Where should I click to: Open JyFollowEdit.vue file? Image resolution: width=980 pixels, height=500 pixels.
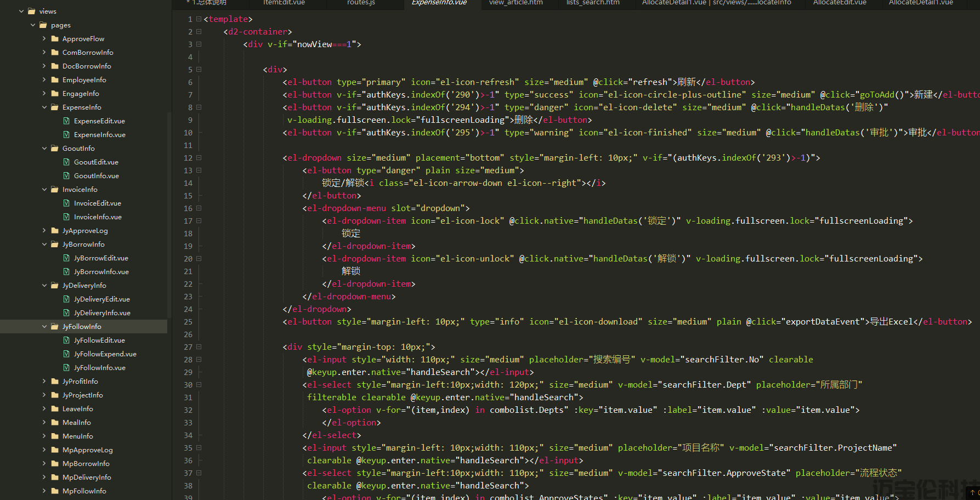(x=99, y=340)
